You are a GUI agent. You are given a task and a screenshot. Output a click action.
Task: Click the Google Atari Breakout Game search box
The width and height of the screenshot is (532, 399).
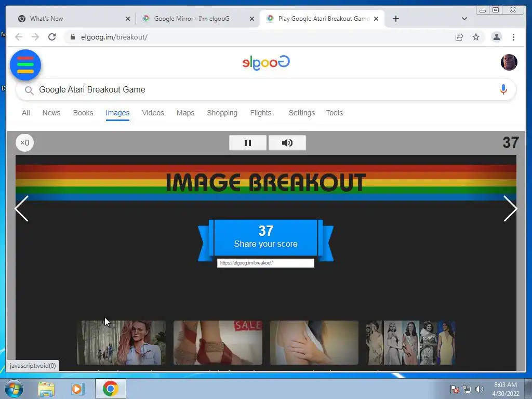(x=265, y=89)
